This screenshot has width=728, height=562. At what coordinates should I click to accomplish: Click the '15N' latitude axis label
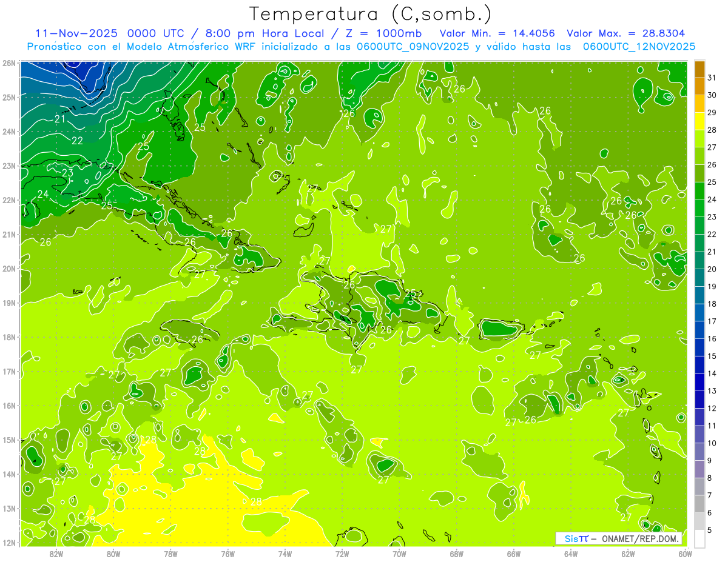(x=9, y=440)
